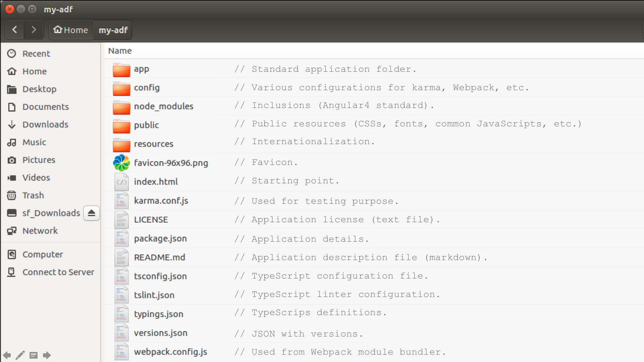Sort files by the Name column header
Viewport: 644px width, 362px height.
click(x=120, y=51)
